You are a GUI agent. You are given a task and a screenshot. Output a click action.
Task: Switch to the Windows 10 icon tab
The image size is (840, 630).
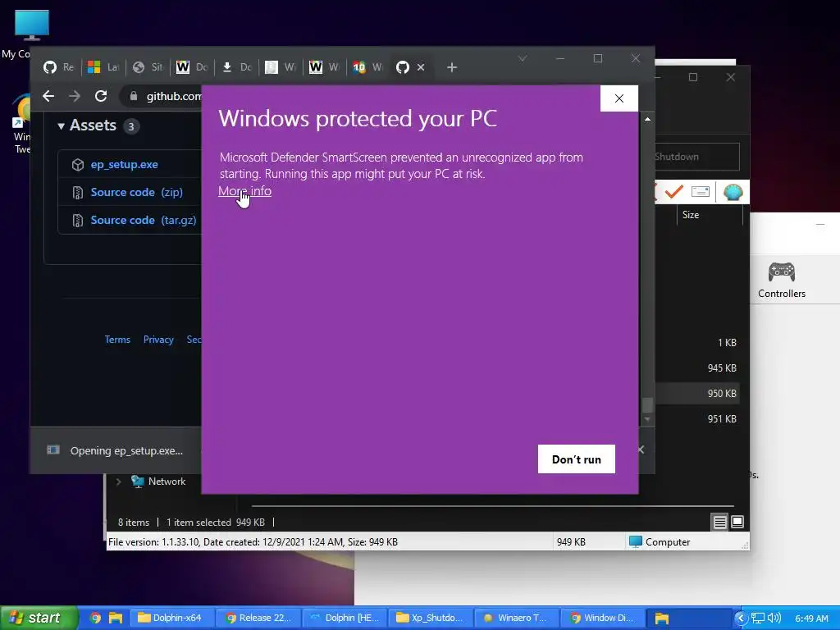368,67
